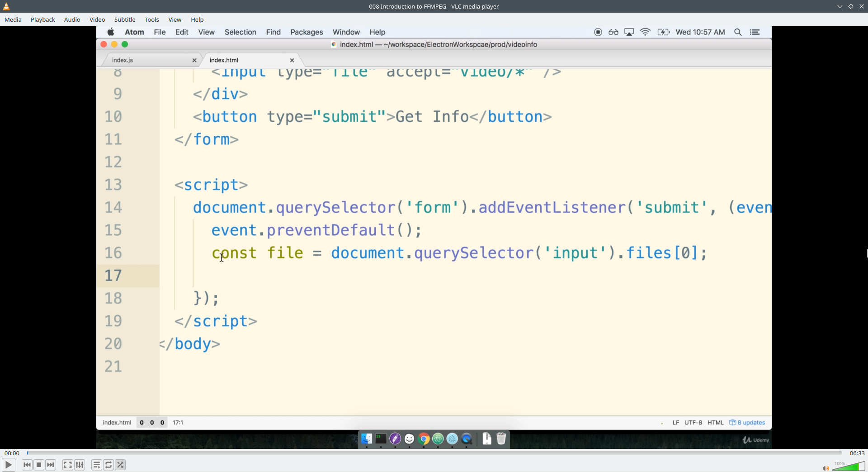868x472 pixels.
Task: Open Finder from the dock
Action: [x=367, y=439]
